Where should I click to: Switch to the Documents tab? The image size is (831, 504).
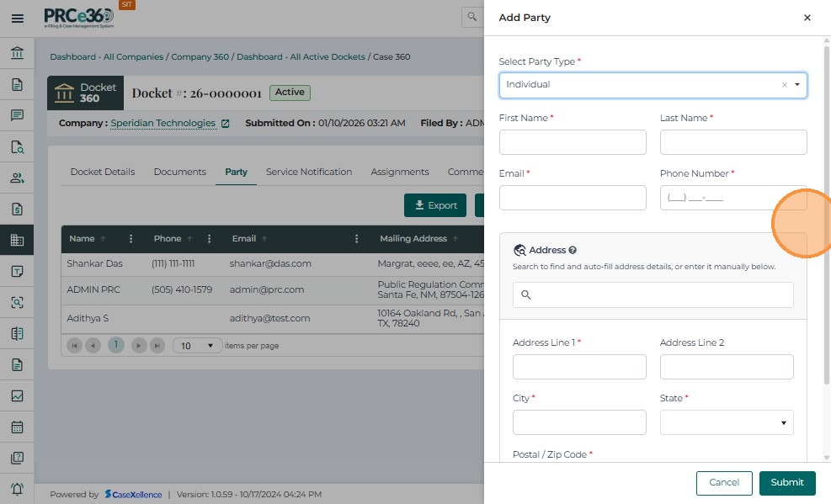pyautogui.click(x=179, y=172)
